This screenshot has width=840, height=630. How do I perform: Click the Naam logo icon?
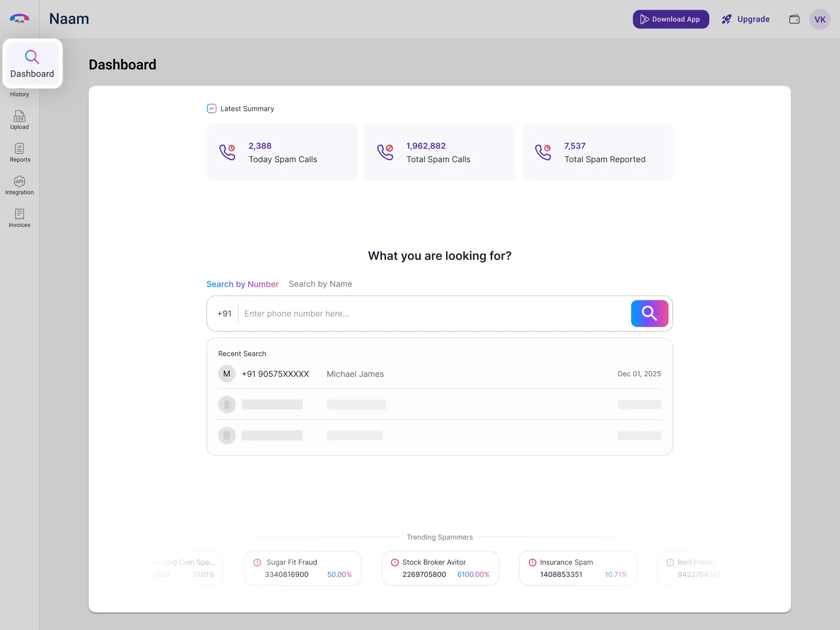click(19, 18)
